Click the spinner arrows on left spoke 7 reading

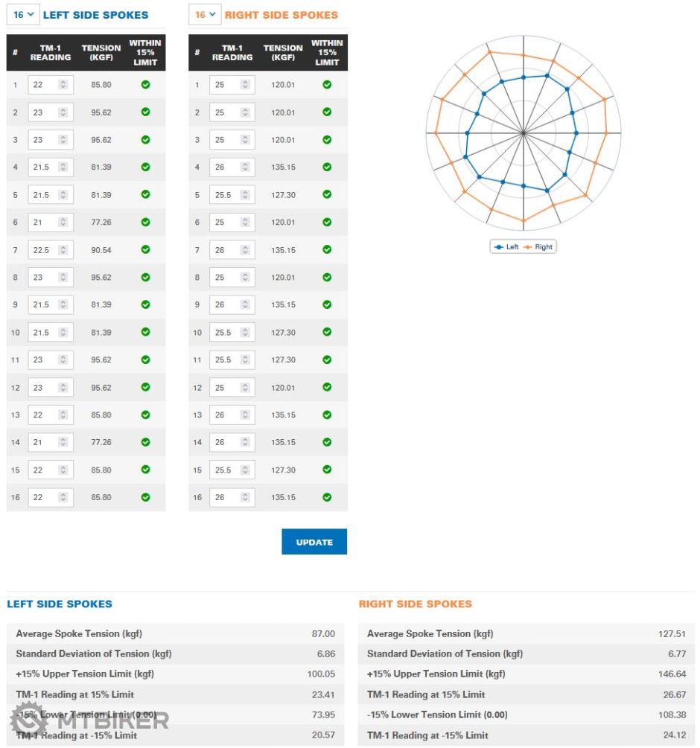63,250
